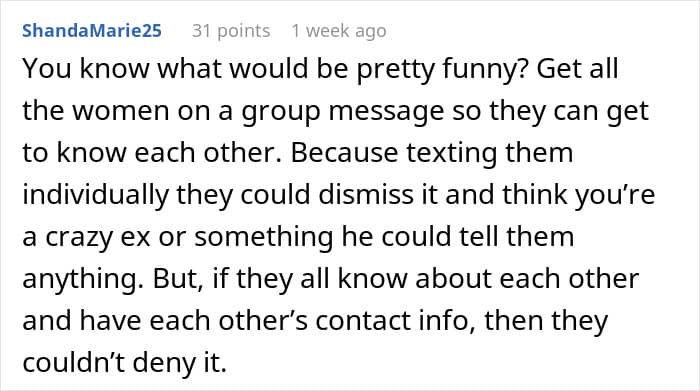Click the 31 points score label
Image resolution: width=700 pixels, height=391 pixels.
[x=231, y=31]
